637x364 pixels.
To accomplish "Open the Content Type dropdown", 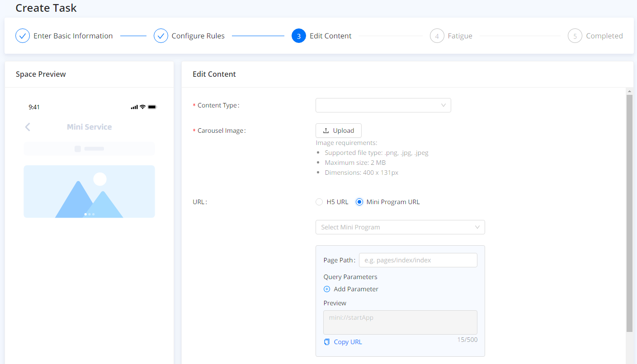I will [x=383, y=105].
